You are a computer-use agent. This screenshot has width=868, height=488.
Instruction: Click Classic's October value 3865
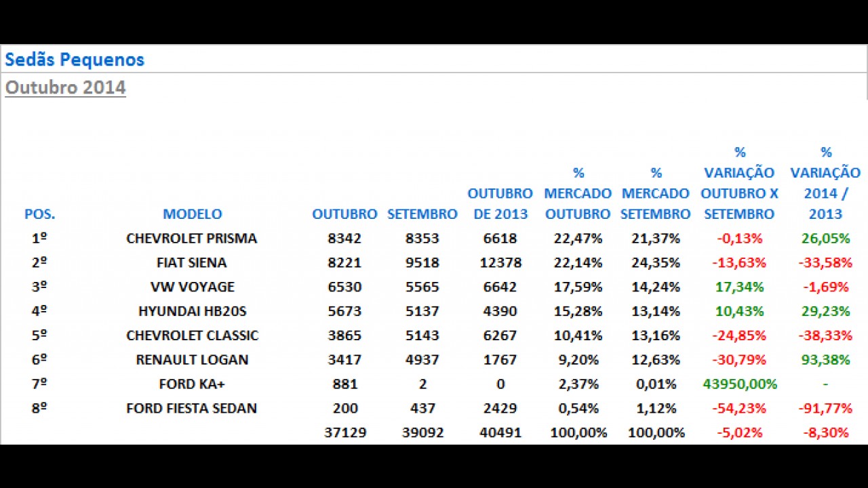344,335
